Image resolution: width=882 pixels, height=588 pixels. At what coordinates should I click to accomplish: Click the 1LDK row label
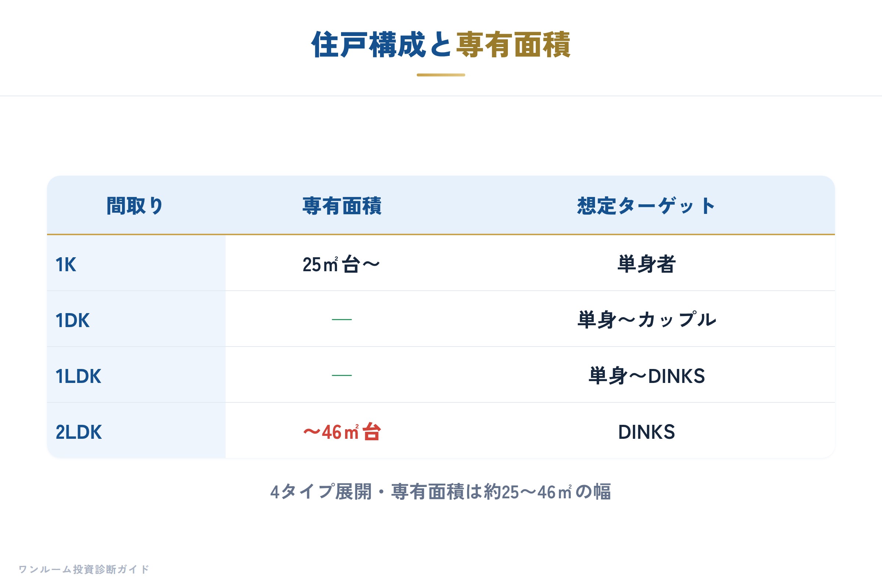tap(78, 376)
